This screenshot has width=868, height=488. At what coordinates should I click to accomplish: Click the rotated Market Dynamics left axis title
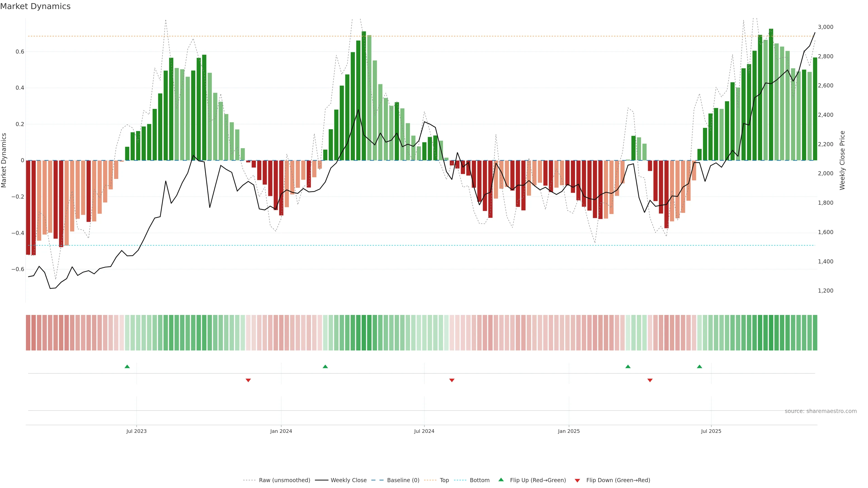(x=4, y=160)
